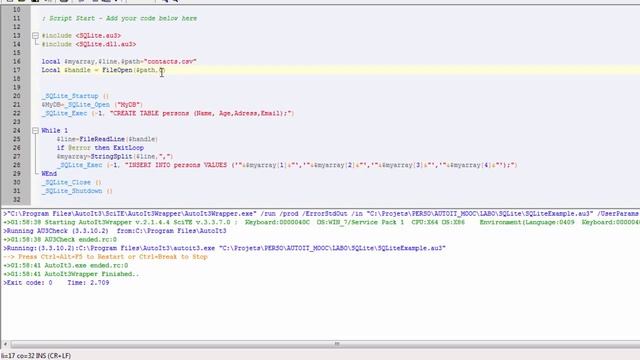The image size is (640, 360).
Task: Click the 'if @error then ExitLoop' line
Action: [x=100, y=148]
